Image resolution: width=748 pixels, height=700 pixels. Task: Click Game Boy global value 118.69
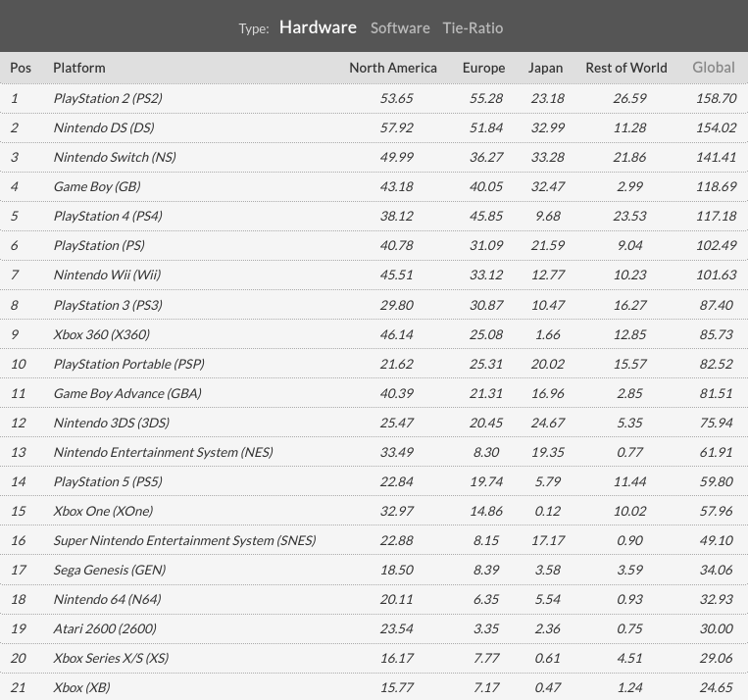[716, 186]
